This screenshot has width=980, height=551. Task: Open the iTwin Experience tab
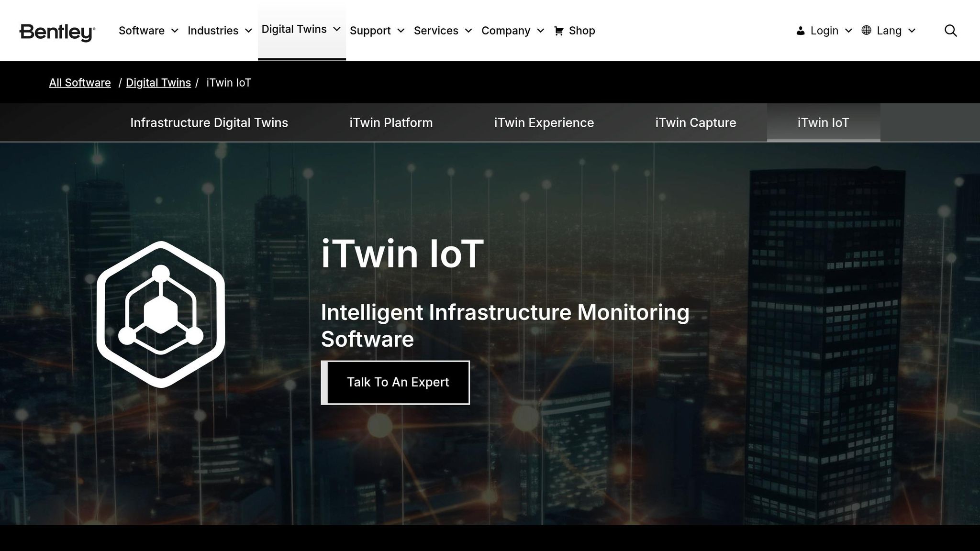click(x=544, y=122)
